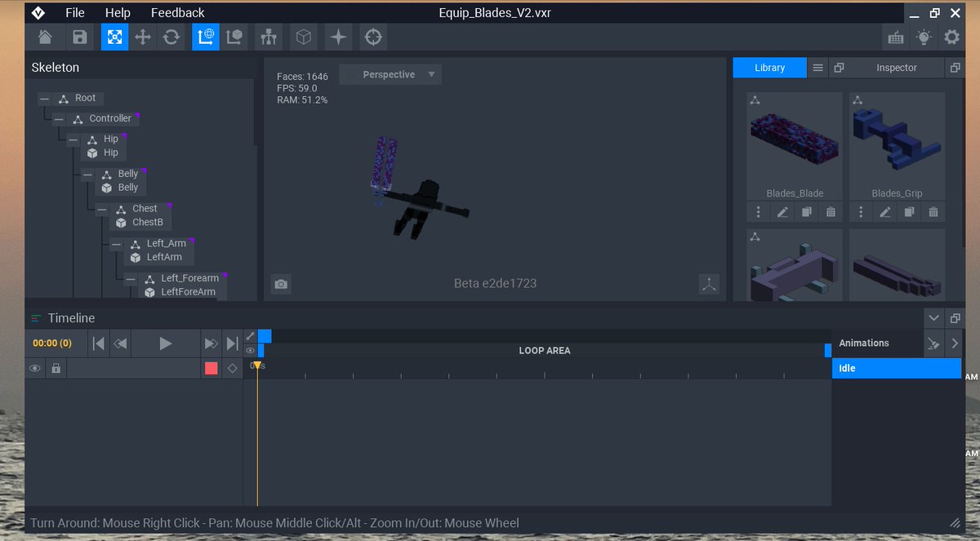980x541 pixels.
Task: Toggle the red record keyframe button
Action: pyautogui.click(x=212, y=369)
